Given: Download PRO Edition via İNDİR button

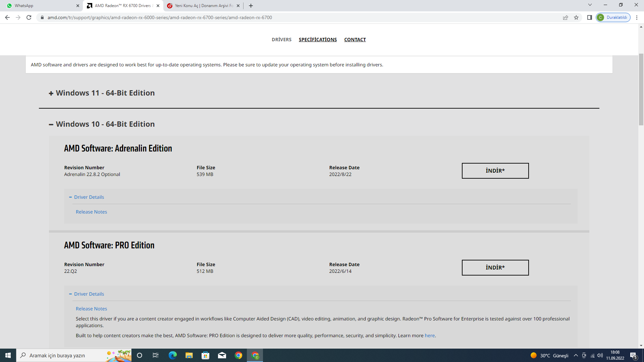Looking at the screenshot, I should coord(495,267).
